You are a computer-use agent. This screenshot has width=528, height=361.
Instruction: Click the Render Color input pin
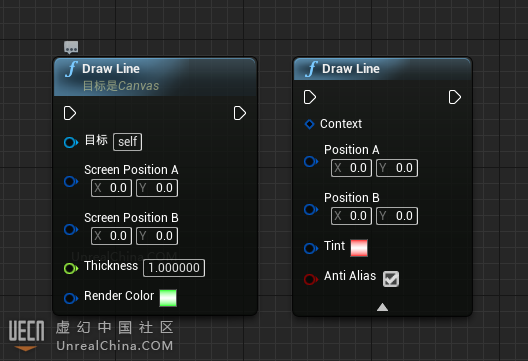tap(71, 298)
